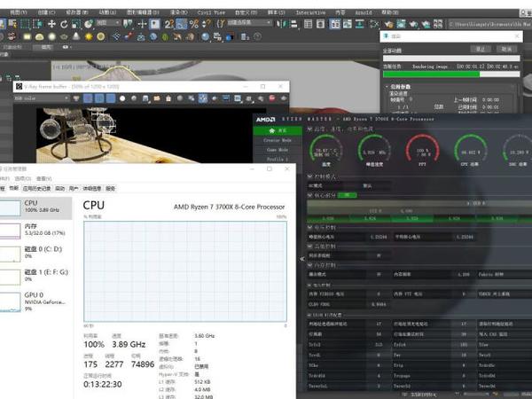Viewport: 532px width, 399px height.
Task: Click the V-Ray cone spotlight icon
Action: 76,36
